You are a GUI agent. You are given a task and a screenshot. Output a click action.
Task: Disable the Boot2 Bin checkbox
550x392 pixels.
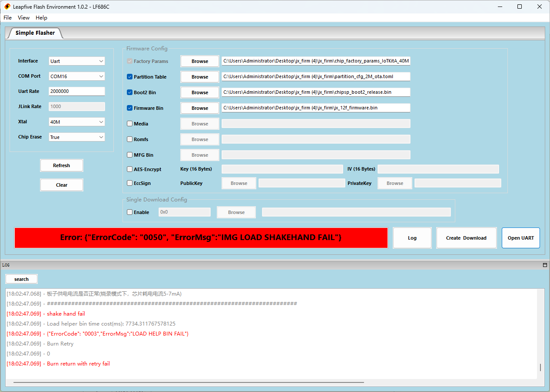click(x=130, y=92)
